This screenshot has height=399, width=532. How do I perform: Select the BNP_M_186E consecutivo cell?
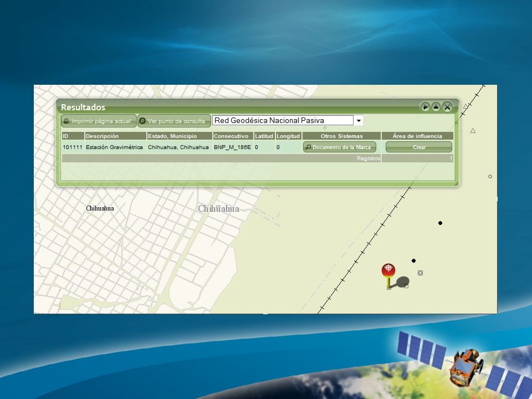[x=233, y=147]
